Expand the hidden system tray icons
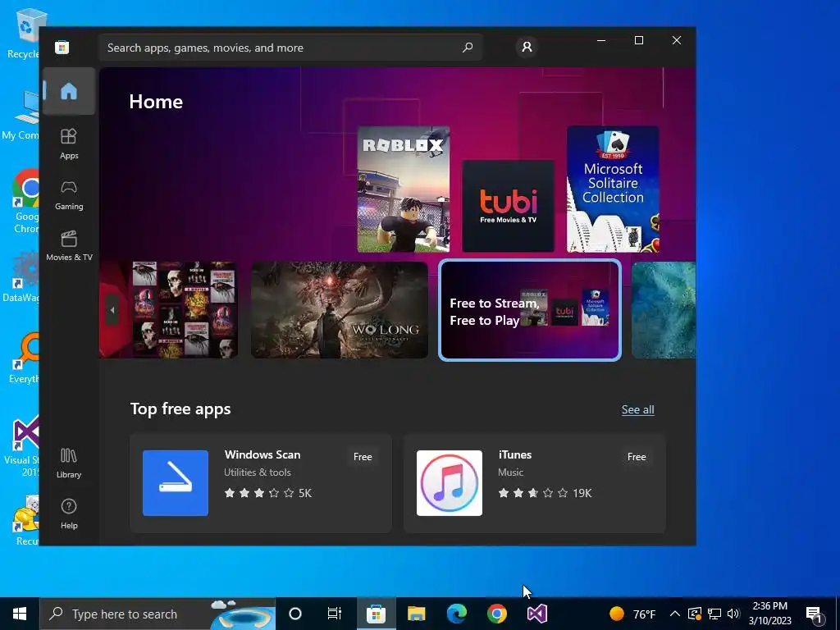Image resolution: width=840 pixels, height=630 pixels. click(675, 614)
